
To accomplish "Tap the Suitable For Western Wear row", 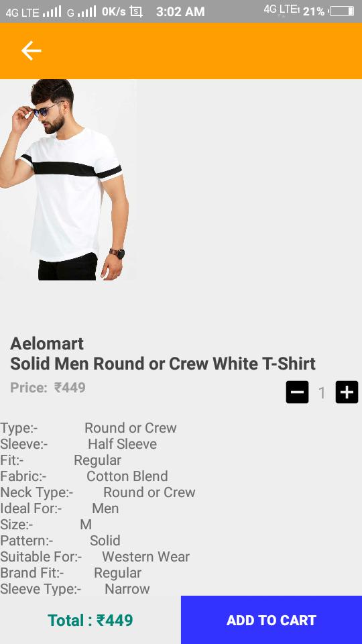I will point(95,557).
